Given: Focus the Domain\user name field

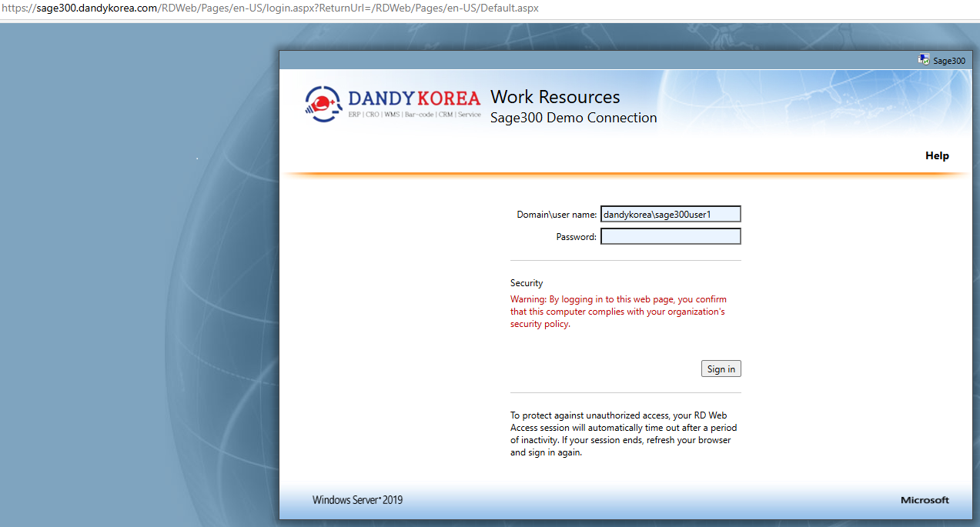Looking at the screenshot, I should point(671,214).
